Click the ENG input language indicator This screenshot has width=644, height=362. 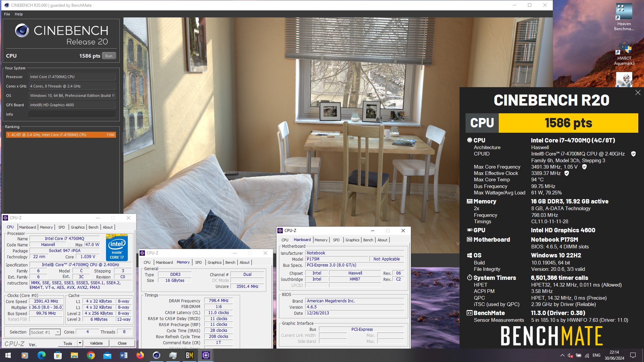pyautogui.click(x=596, y=355)
